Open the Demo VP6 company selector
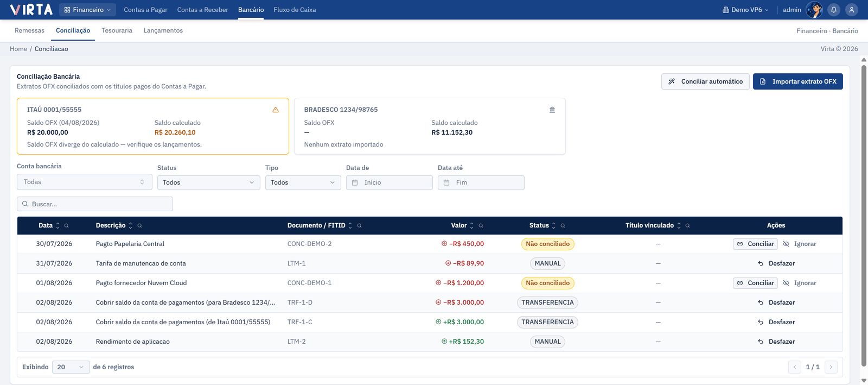868x385 pixels. [x=745, y=10]
